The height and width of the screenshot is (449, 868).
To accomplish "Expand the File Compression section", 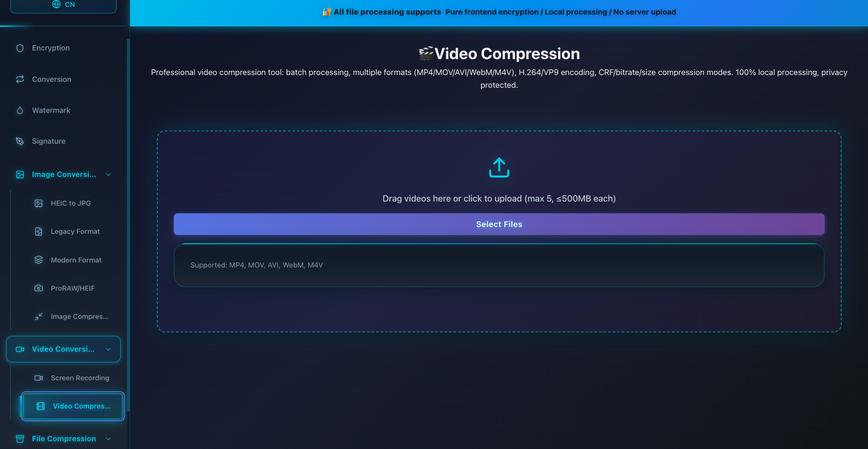I will (108, 439).
